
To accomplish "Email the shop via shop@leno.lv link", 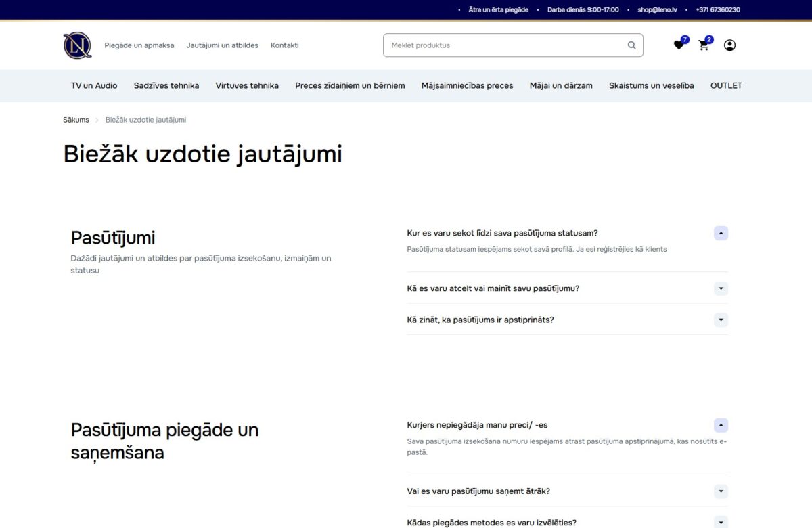I will 656,9.
